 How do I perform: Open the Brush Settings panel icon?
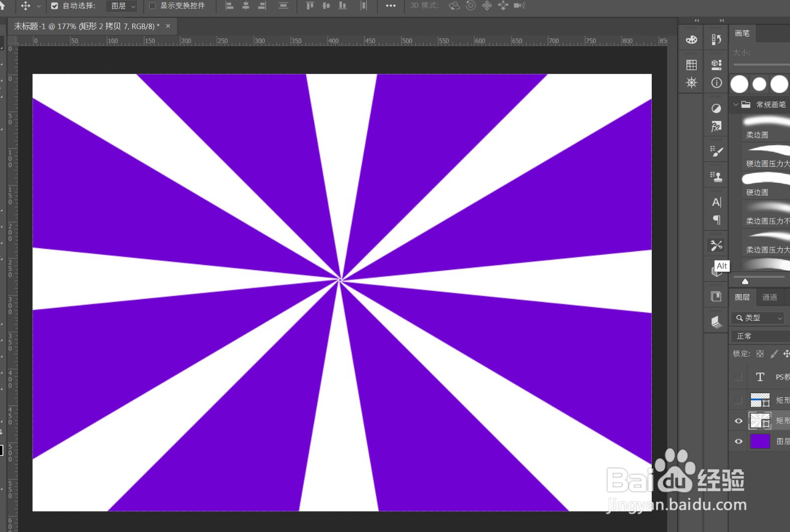[x=716, y=151]
